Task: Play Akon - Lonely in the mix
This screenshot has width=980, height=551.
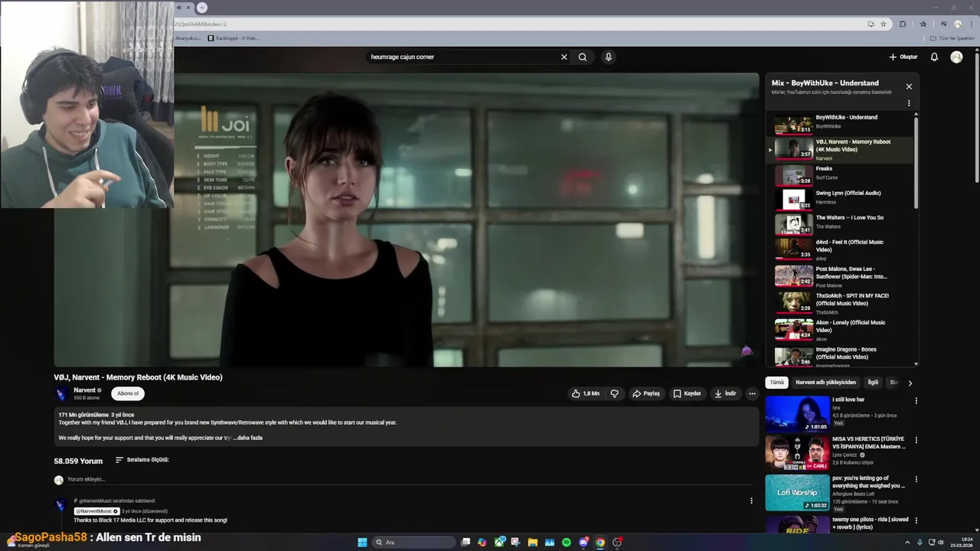Action: (840, 329)
